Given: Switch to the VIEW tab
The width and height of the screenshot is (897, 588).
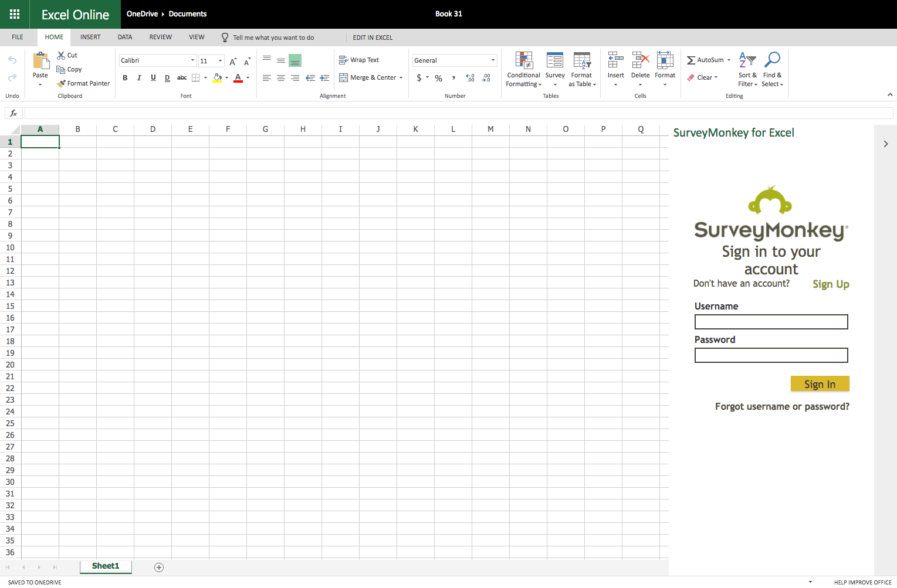Looking at the screenshot, I should click(197, 37).
